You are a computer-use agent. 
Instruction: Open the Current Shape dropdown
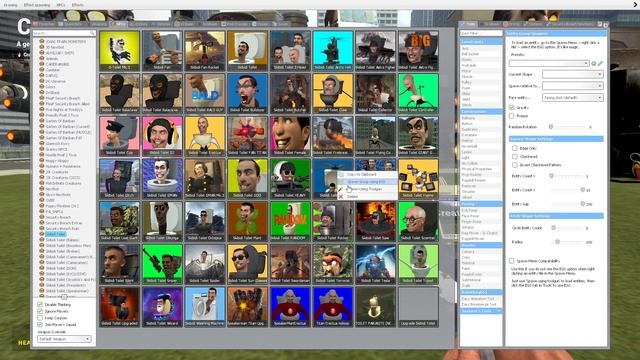pyautogui.click(x=572, y=74)
